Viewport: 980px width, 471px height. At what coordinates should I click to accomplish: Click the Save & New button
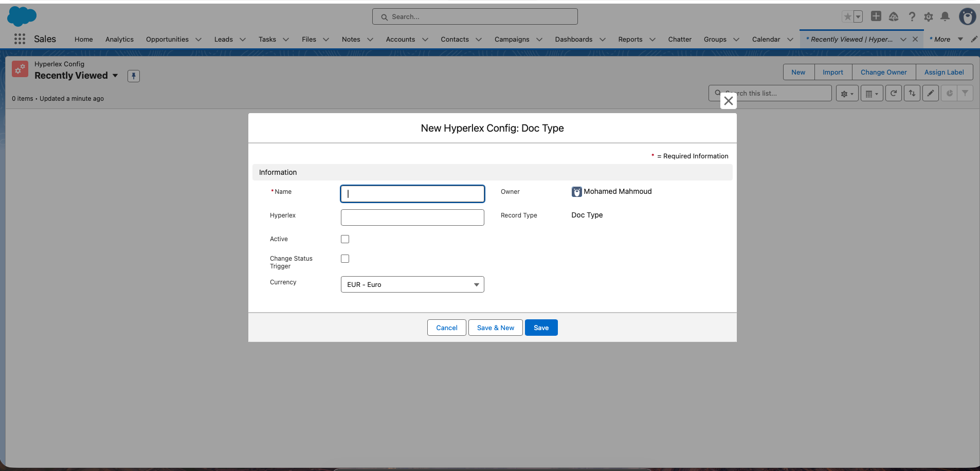(x=495, y=328)
